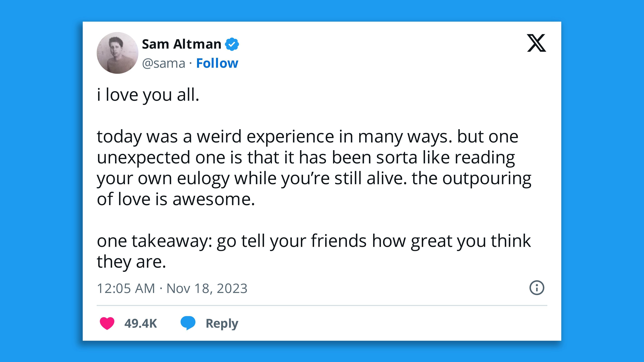Click the 12:05 AM time in the timestamp
Viewport: 644px width, 362px height.
[x=126, y=288]
